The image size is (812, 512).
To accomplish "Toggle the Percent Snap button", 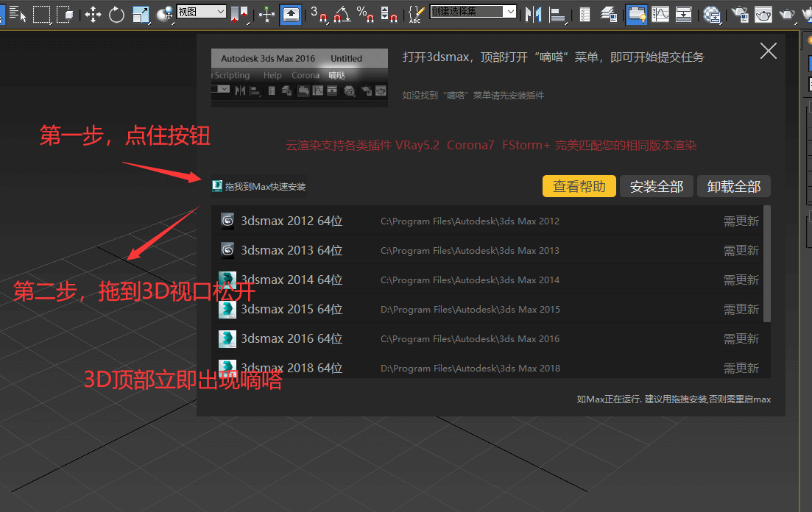I will tap(366, 14).
